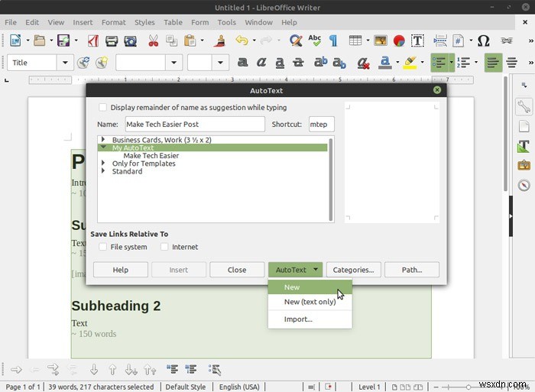Export as PDF using the toolbar icon
Image resolution: width=535 pixels, height=392 pixels.
92,40
